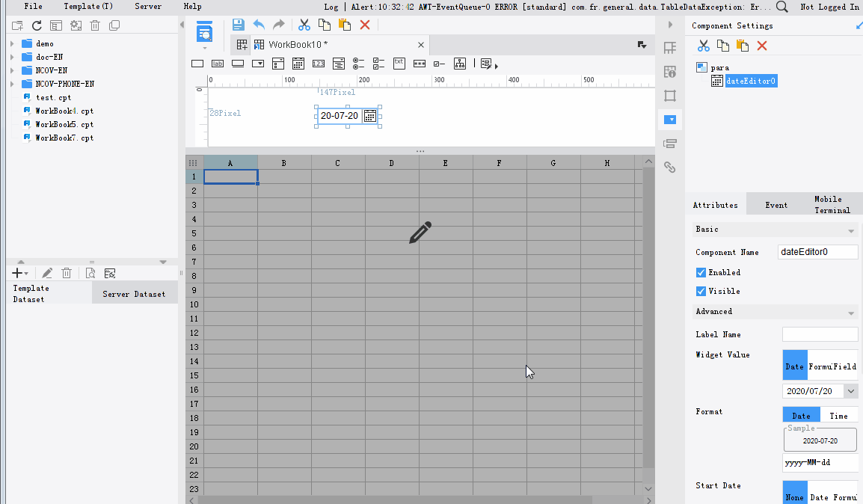Screen dimensions: 863x504
Task: Select the number 123 widget icon
Action: click(318, 64)
